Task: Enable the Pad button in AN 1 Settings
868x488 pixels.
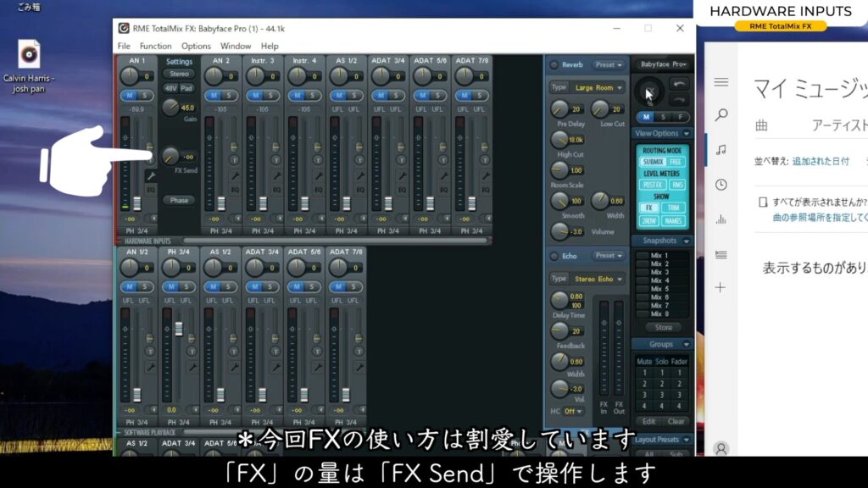Action: [186, 88]
